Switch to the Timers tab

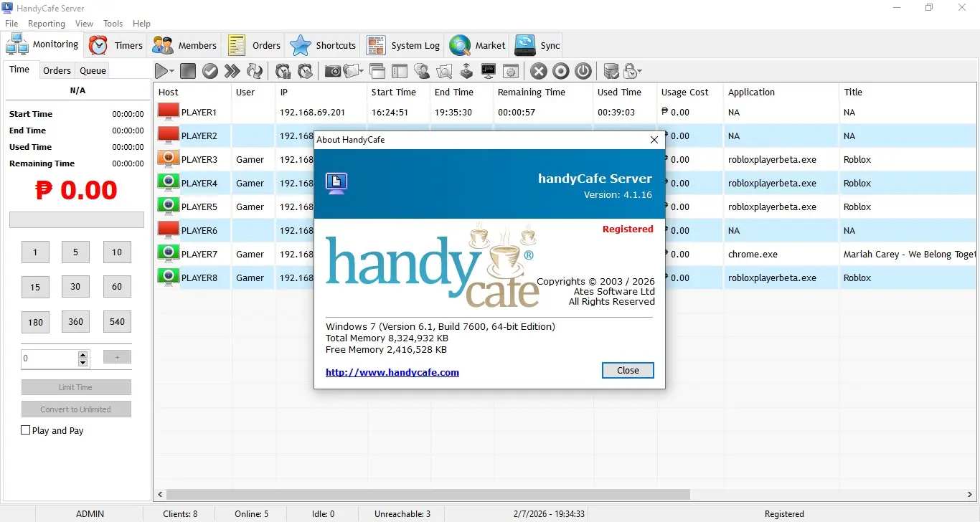pyautogui.click(x=116, y=45)
